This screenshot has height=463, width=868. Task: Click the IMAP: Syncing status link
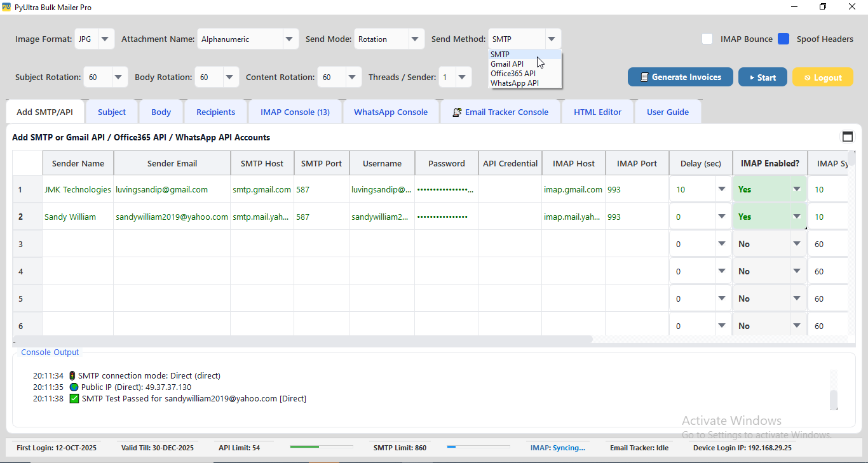(x=558, y=447)
